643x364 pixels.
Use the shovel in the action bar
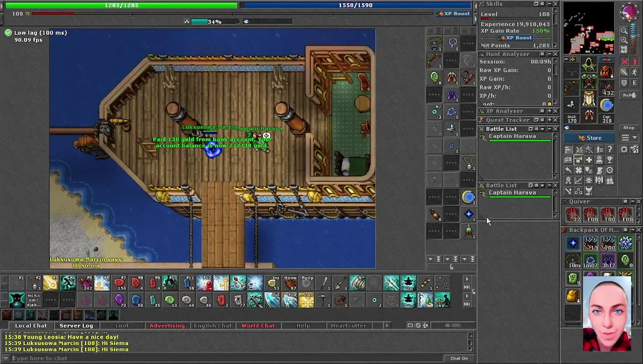(x=341, y=283)
